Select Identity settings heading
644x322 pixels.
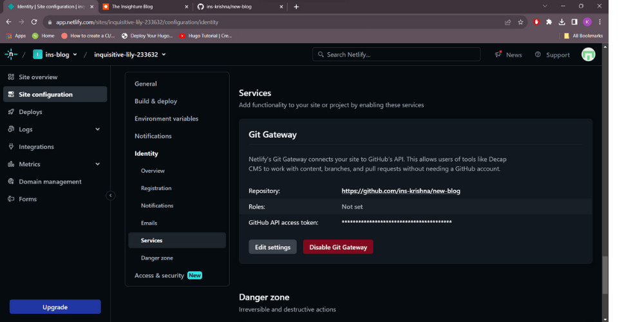(146, 154)
